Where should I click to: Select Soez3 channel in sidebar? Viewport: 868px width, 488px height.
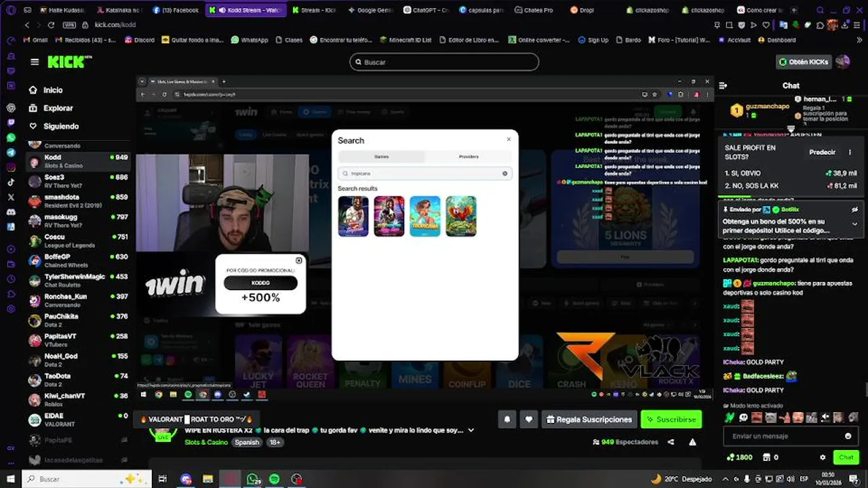pos(78,181)
